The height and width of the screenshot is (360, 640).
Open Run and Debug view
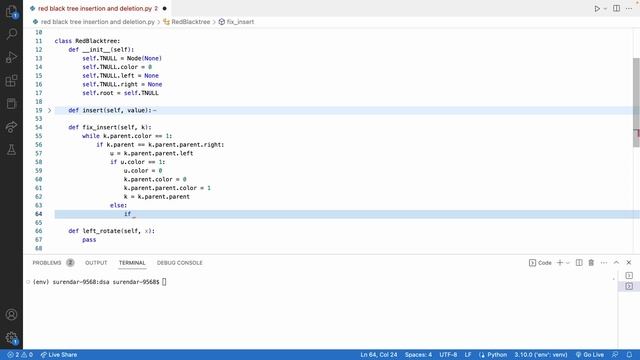click(11, 57)
